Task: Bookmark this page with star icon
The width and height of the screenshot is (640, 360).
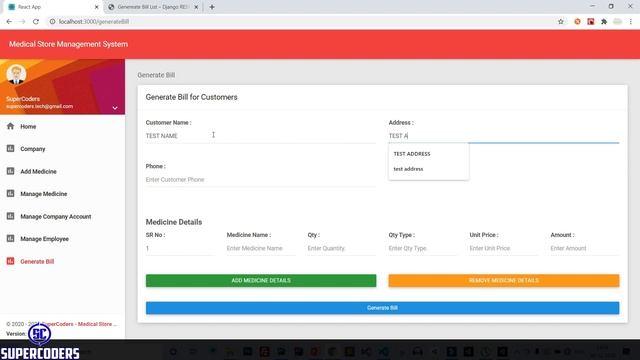Action: (561, 22)
